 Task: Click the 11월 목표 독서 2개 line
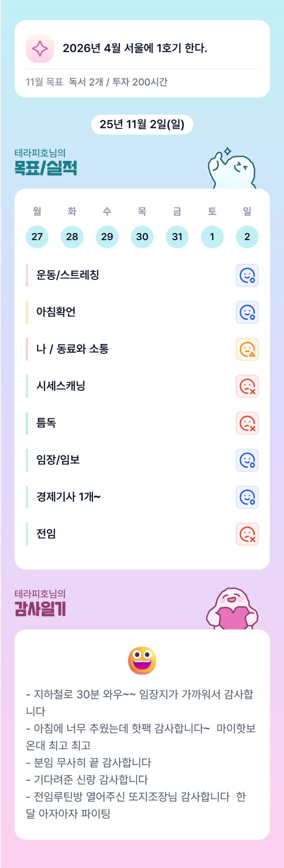tap(96, 82)
